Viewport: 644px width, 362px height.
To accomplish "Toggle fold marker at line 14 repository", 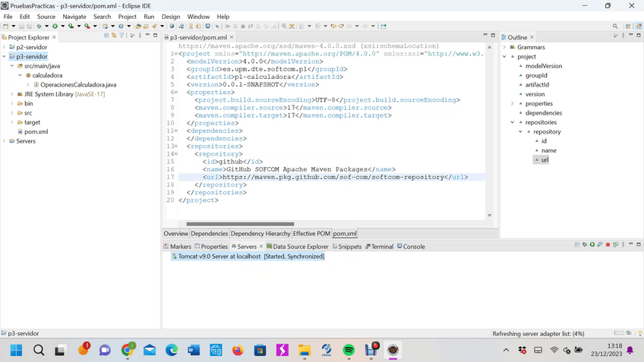I will pyautogui.click(x=176, y=154).
